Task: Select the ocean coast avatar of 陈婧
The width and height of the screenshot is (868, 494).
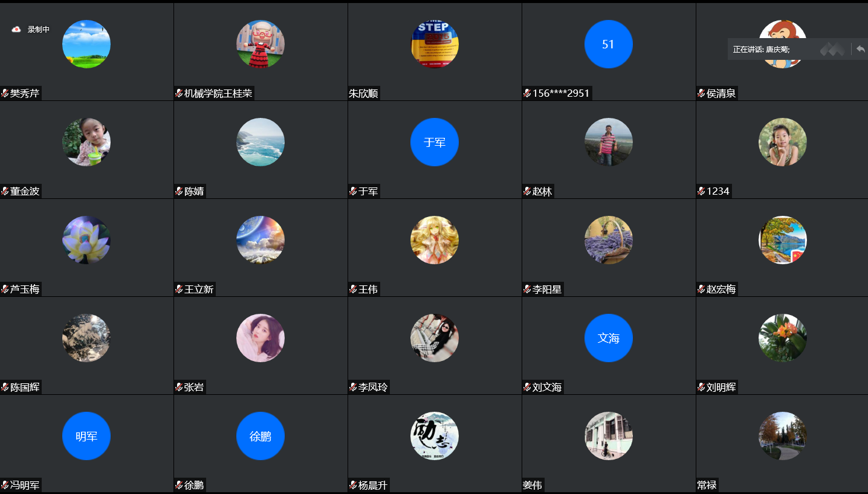Action: tap(261, 142)
